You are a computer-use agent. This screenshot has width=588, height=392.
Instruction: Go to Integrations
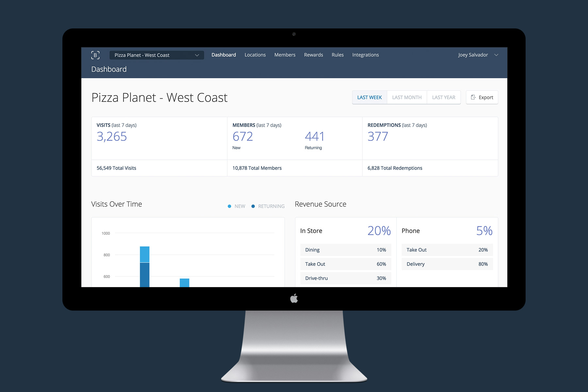point(366,55)
